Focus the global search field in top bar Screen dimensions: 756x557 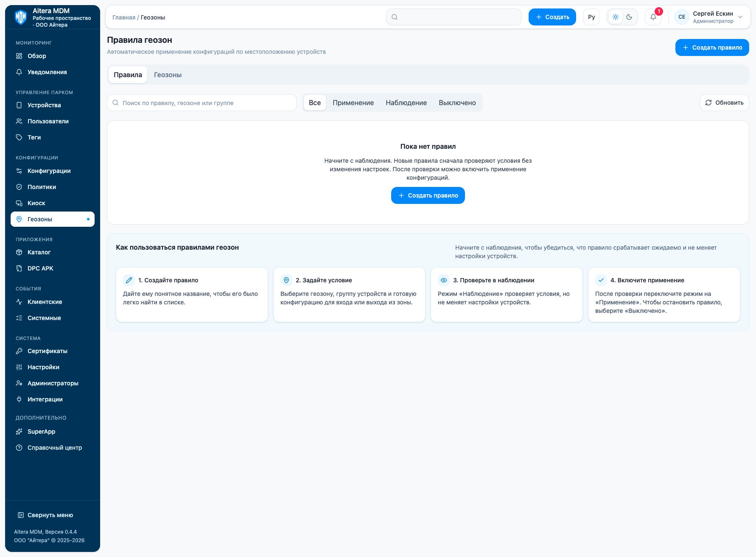[454, 17]
